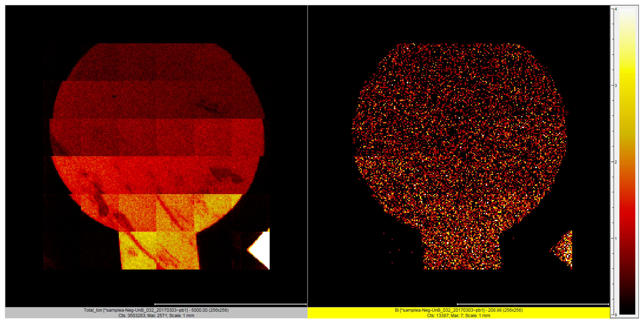Click the tick label 4 on color scale
Viewport: 644px width, 324px height.
(616, 9)
